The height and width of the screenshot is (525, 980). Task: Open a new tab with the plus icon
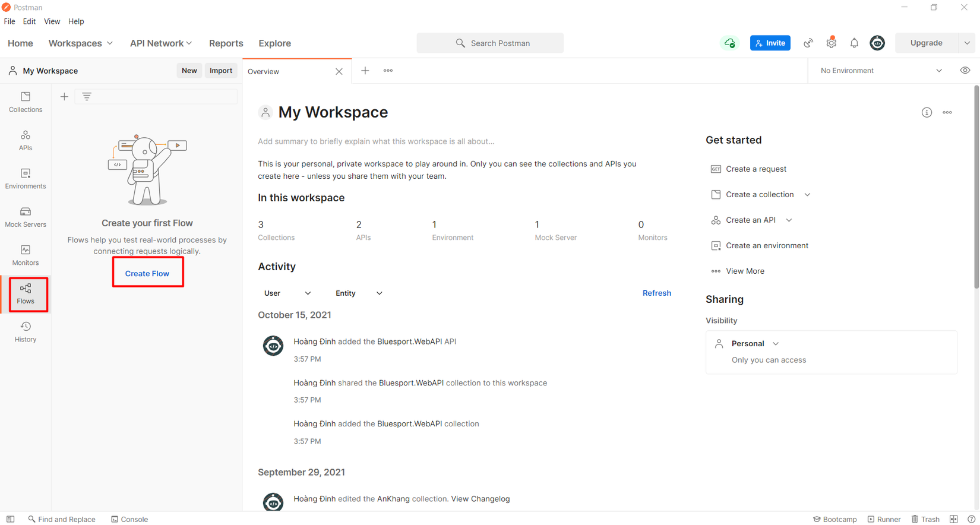(365, 71)
